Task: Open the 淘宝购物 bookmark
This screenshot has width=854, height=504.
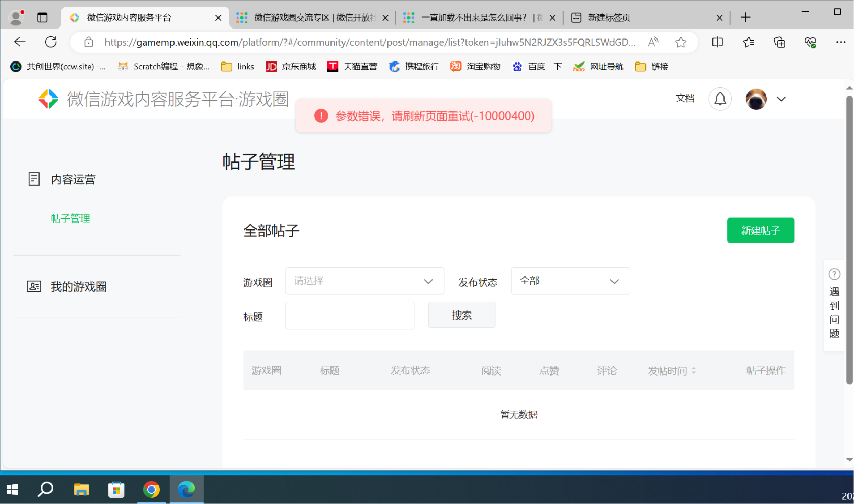Action: point(475,66)
